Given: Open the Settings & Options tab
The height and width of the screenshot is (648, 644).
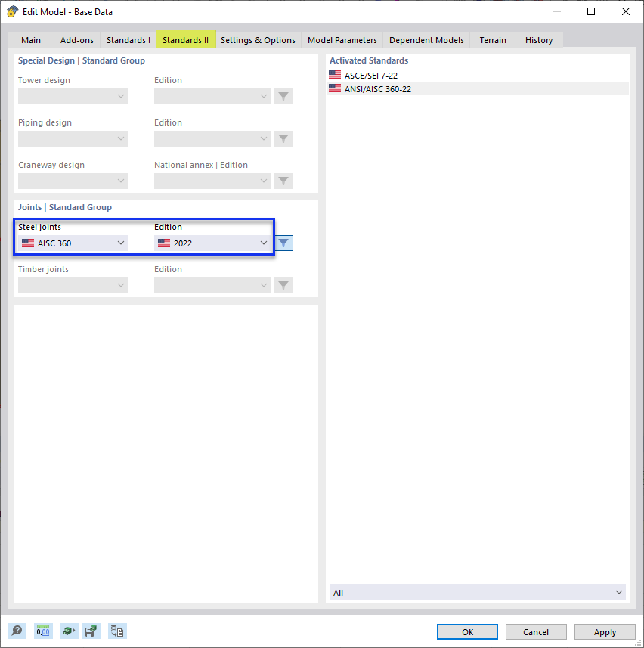Looking at the screenshot, I should pyautogui.click(x=259, y=40).
